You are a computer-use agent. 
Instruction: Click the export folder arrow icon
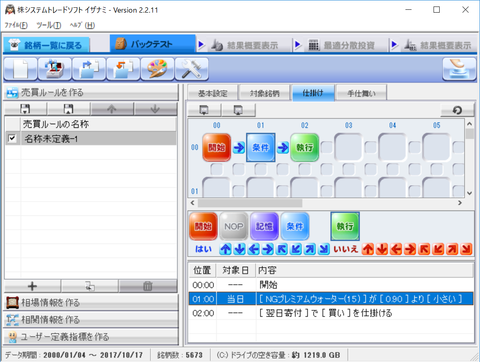pyautogui.click(x=89, y=69)
